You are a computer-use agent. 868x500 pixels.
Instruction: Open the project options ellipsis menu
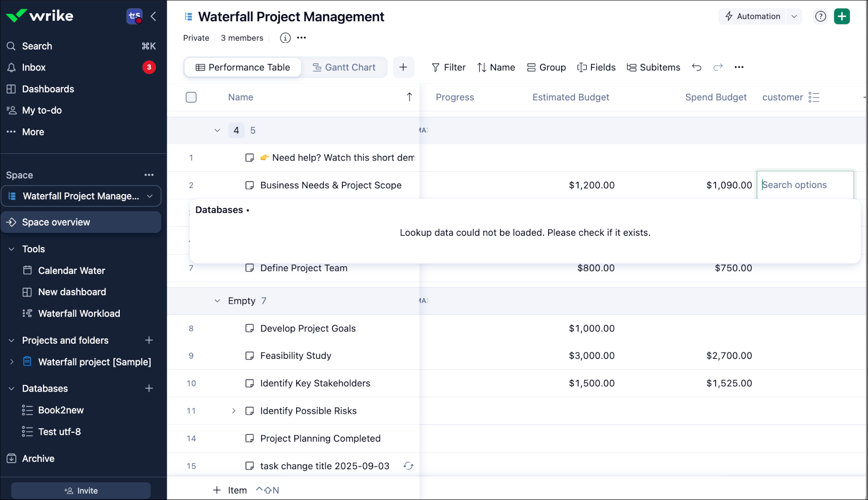click(301, 38)
